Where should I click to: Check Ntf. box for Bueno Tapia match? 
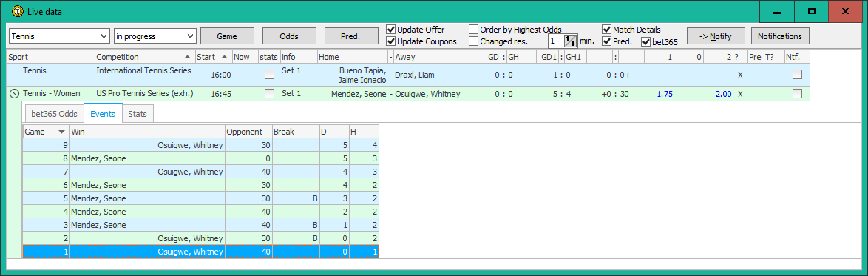click(x=797, y=74)
